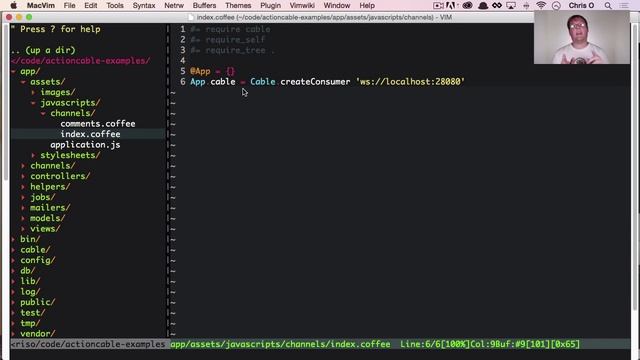
Task: Click the Chris O user menu
Action: coord(581,5)
